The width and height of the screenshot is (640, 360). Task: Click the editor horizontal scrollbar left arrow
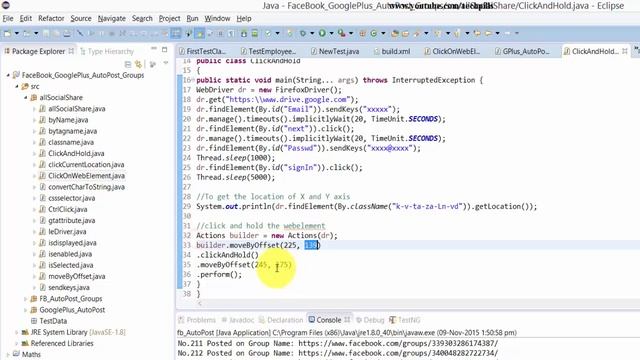[x=200, y=304]
